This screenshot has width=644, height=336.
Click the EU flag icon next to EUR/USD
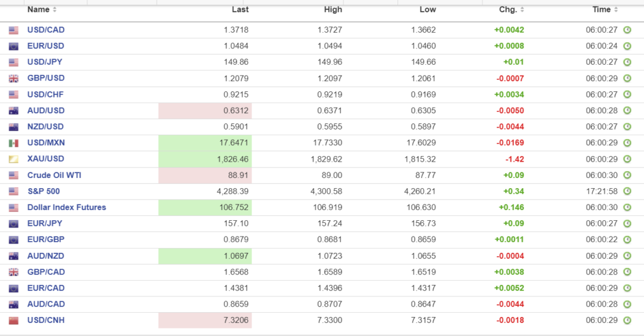pos(13,47)
